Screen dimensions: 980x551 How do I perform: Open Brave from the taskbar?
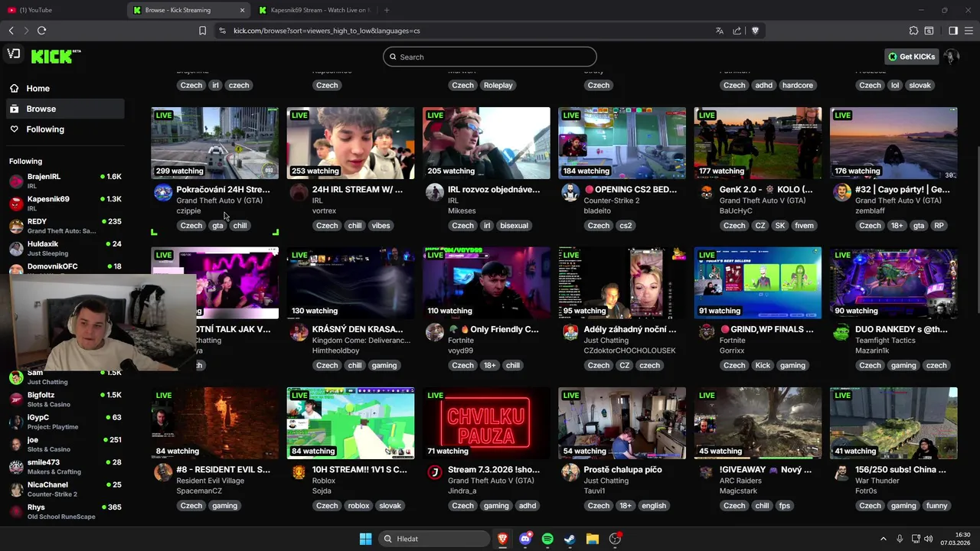tap(503, 539)
